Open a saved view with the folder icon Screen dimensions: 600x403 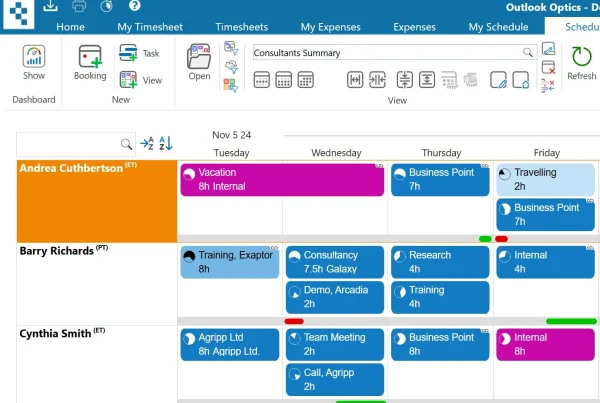coord(199,56)
